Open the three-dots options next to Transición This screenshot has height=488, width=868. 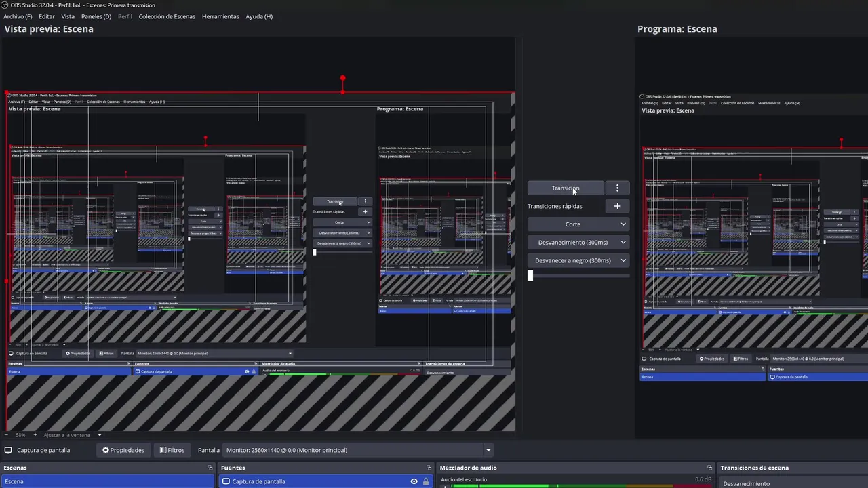pos(617,188)
